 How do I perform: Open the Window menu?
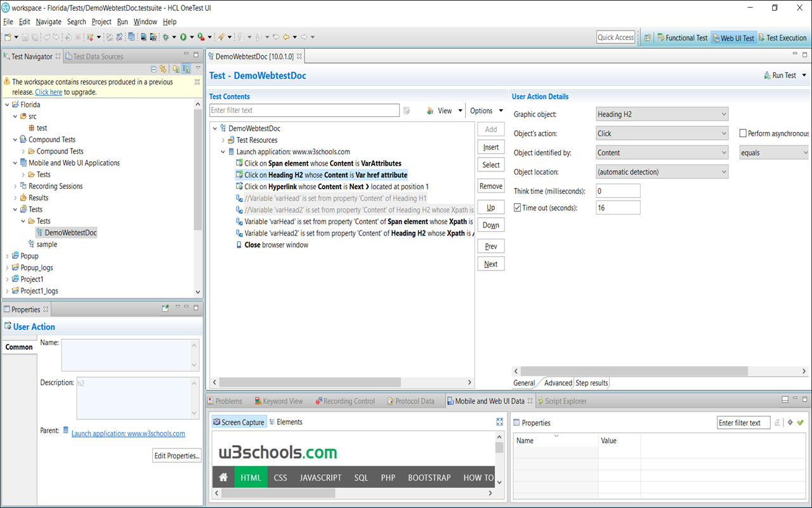click(145, 22)
